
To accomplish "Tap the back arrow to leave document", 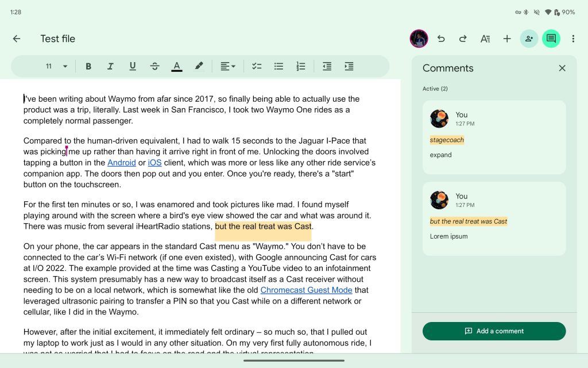I will click(x=17, y=39).
